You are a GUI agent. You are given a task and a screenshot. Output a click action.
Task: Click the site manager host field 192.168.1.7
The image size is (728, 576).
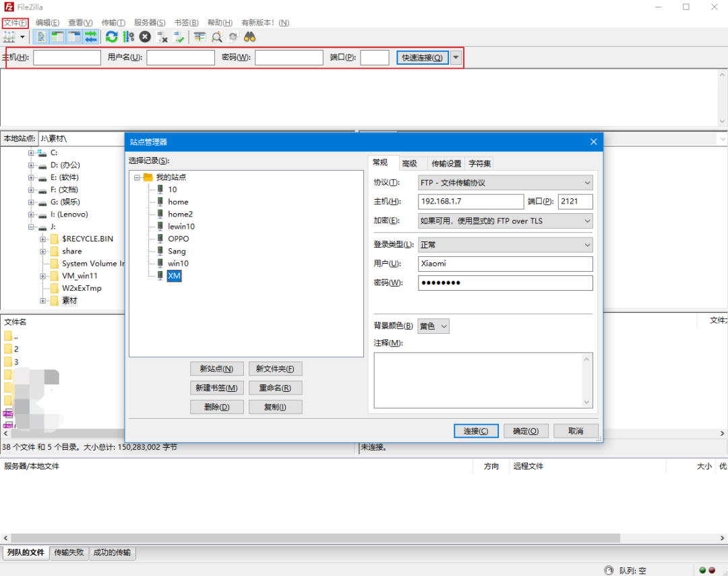click(x=471, y=202)
